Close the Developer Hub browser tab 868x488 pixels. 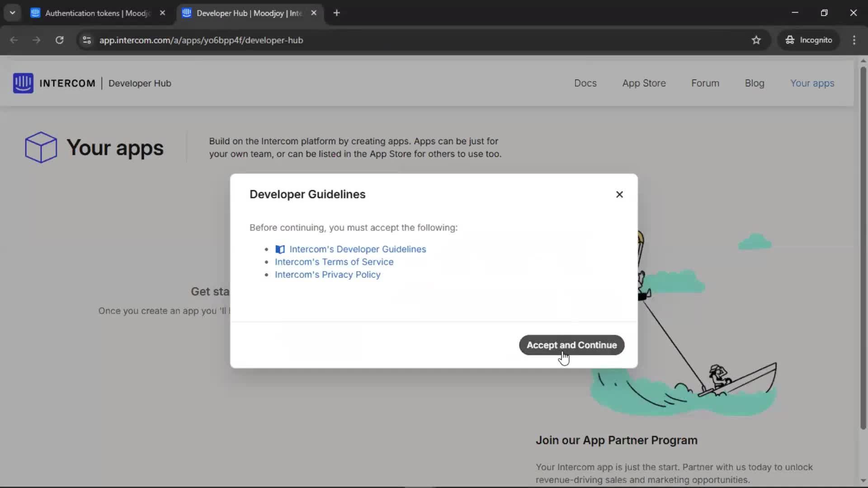(x=314, y=13)
